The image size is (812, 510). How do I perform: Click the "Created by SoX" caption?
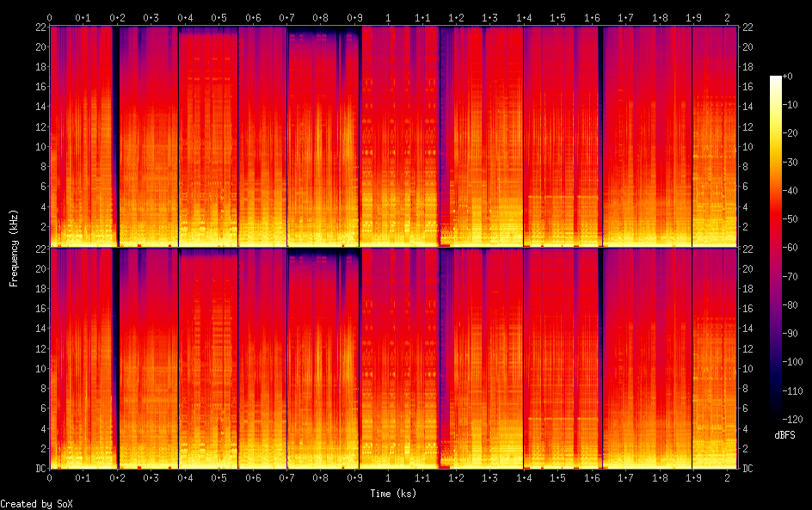click(x=36, y=504)
